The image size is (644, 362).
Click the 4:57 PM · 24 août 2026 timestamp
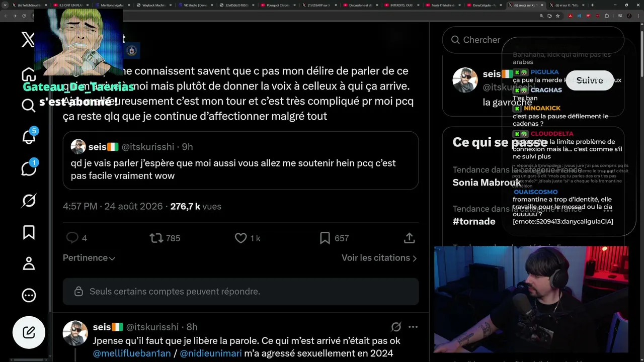tap(113, 206)
